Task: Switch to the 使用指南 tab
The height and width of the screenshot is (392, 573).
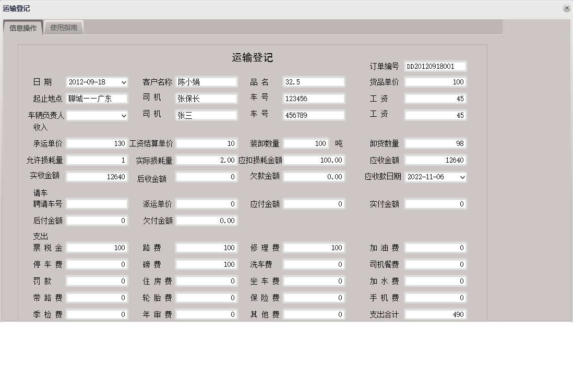Action: coord(64,28)
